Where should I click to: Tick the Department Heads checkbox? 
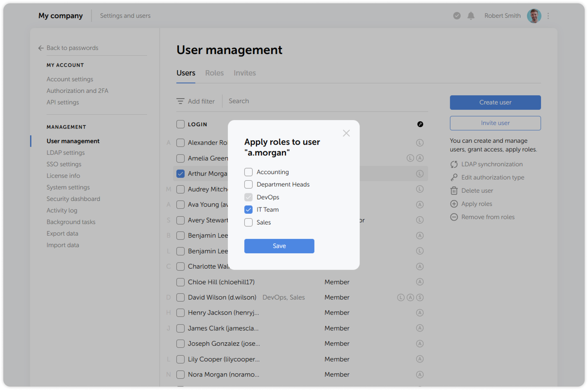coord(248,184)
